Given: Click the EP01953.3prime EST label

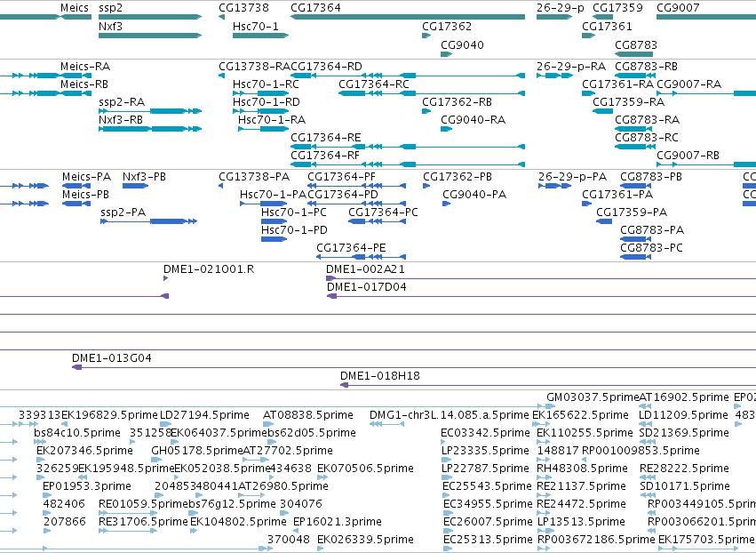Looking at the screenshot, I should tap(87, 486).
